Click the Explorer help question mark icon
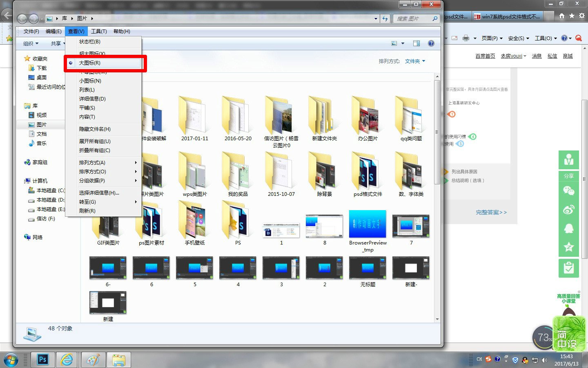This screenshot has width=588, height=368. (x=431, y=43)
